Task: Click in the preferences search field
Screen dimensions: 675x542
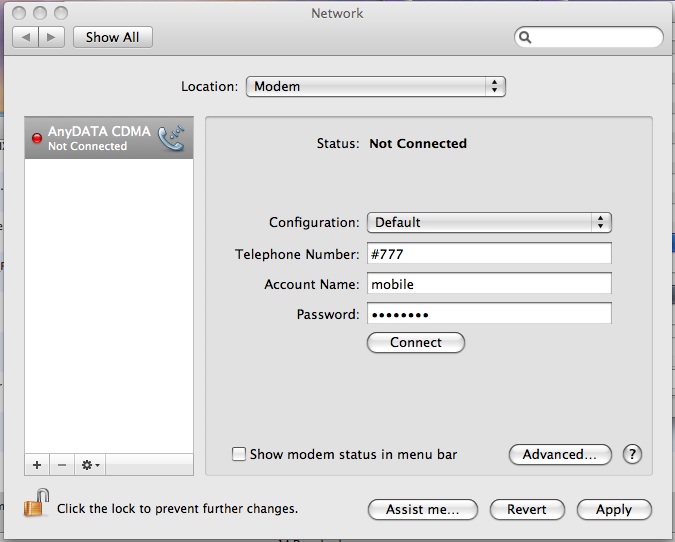Action: 596,37
